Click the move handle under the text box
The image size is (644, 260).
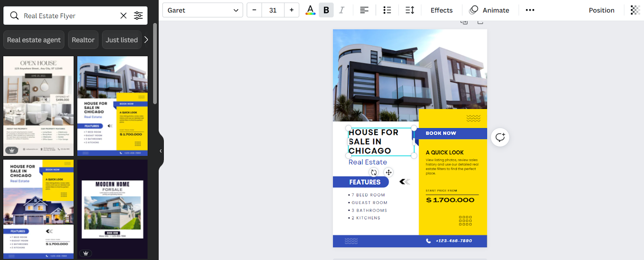click(388, 173)
